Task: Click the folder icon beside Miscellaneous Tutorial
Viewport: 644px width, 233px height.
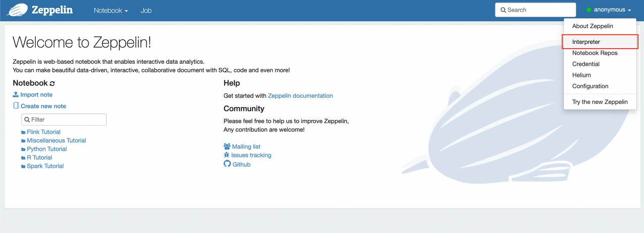Action: 23,141
